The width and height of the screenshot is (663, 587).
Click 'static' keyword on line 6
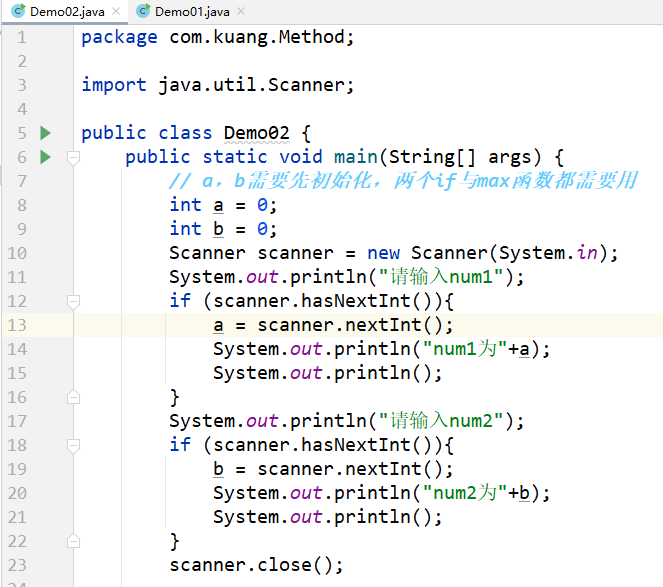(x=235, y=157)
